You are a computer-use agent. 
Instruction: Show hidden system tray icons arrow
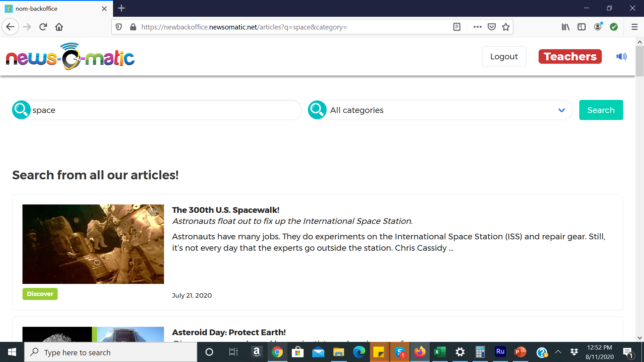pos(558,352)
